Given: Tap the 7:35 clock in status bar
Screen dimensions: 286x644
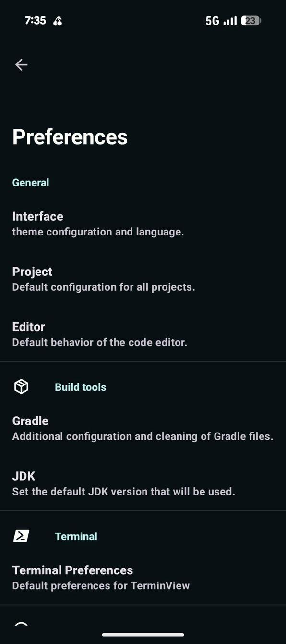Looking at the screenshot, I should 36,20.
